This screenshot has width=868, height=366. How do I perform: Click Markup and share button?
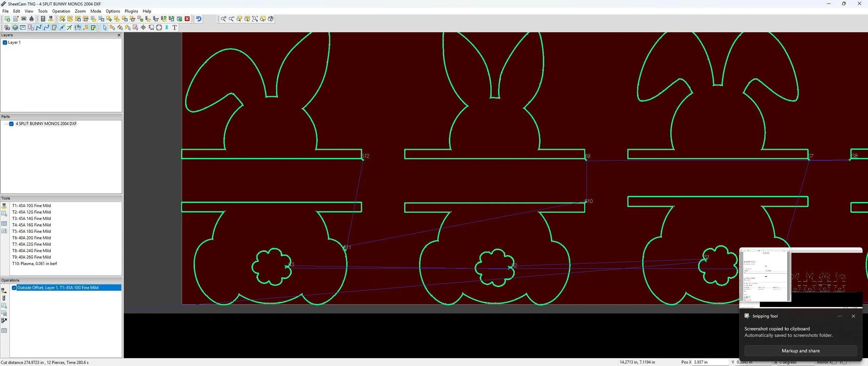(x=801, y=351)
